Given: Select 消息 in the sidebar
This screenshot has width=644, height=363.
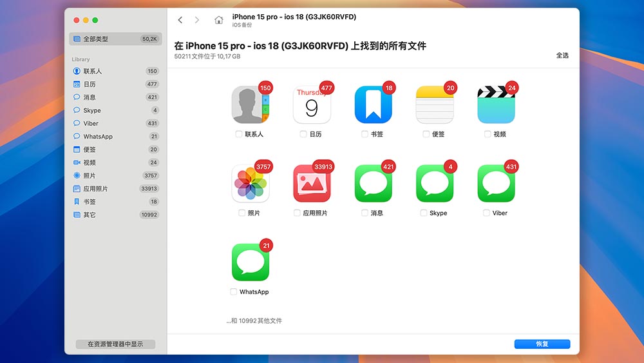Looking at the screenshot, I should pos(115,97).
